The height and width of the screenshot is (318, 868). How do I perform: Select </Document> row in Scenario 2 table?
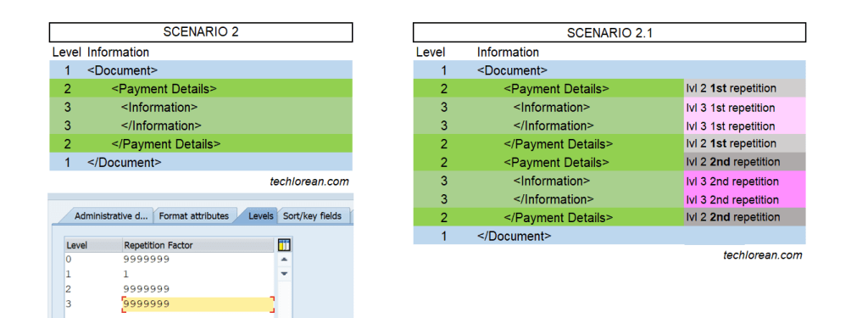pos(201,162)
